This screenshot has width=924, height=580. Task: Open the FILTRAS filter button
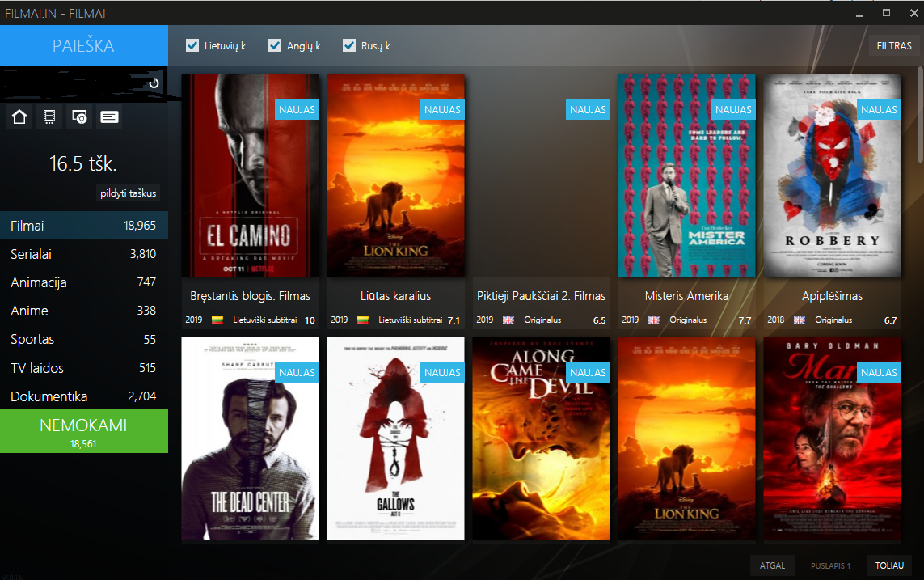894,45
